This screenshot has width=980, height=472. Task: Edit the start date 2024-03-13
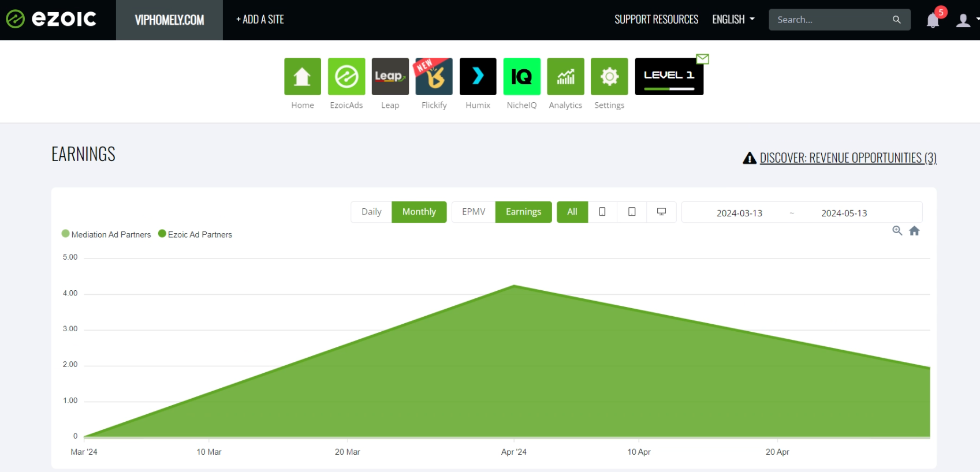739,213
